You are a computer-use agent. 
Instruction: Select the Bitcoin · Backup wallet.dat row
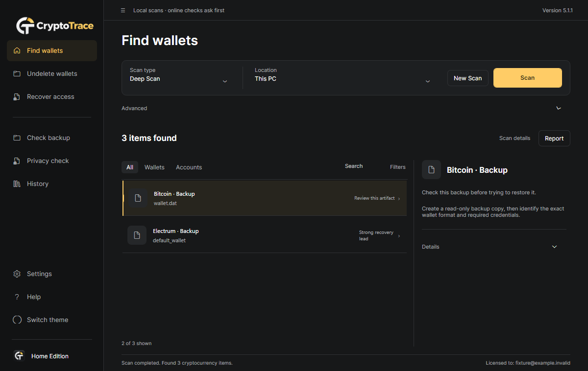[265, 198]
